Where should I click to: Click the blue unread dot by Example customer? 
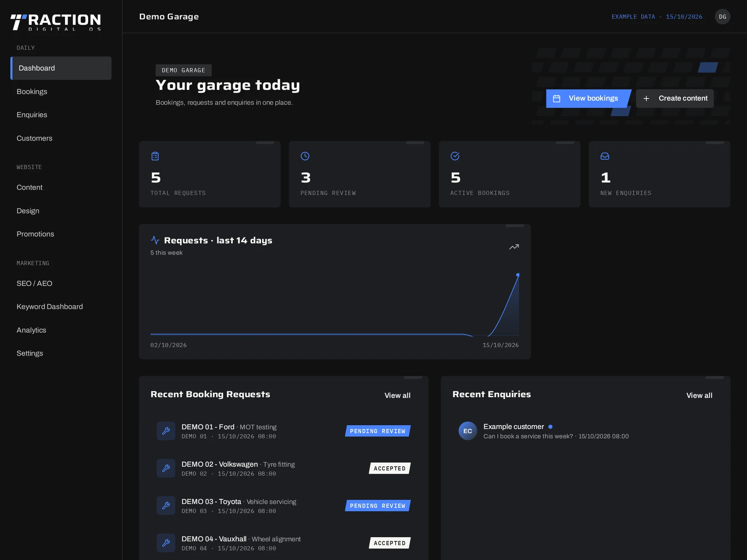pyautogui.click(x=550, y=427)
